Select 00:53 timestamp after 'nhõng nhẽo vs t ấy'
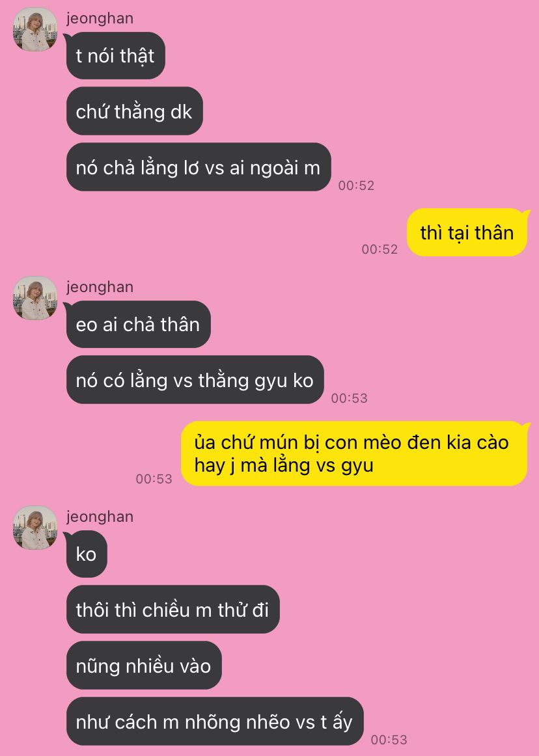 [x=389, y=740]
